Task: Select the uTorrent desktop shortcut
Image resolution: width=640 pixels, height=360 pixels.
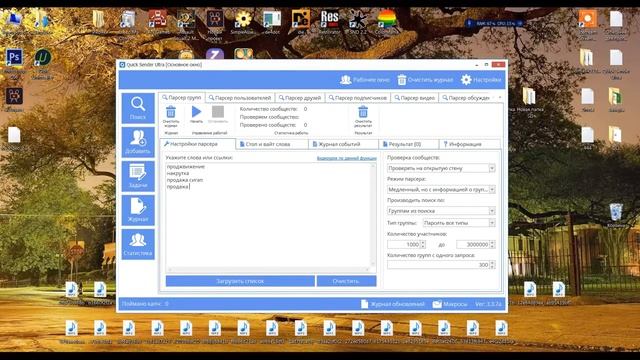Action: pos(42,58)
